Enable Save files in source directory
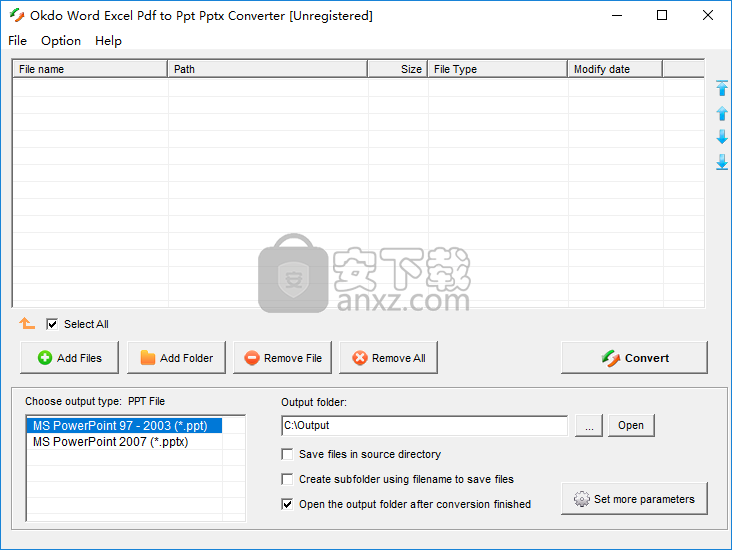 tap(287, 454)
